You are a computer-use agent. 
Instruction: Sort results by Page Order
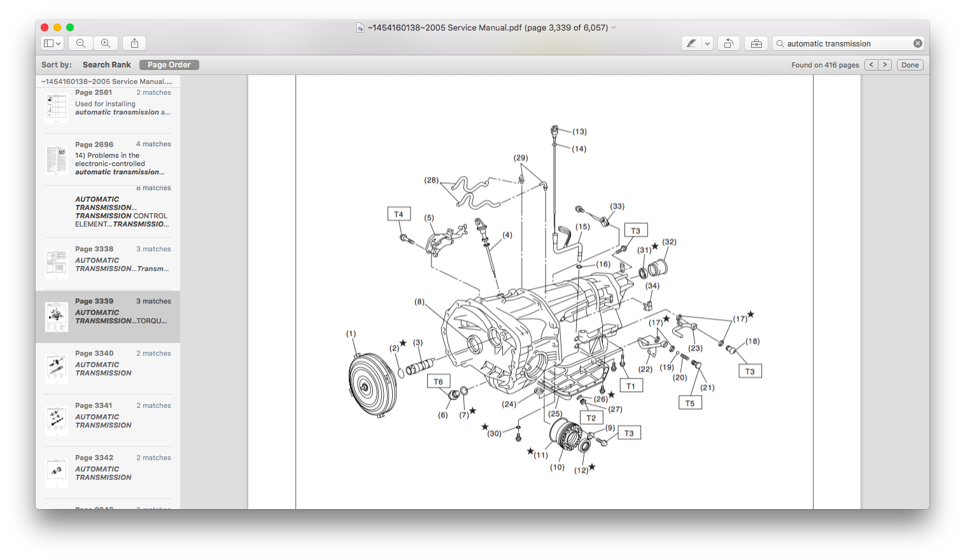coord(169,65)
